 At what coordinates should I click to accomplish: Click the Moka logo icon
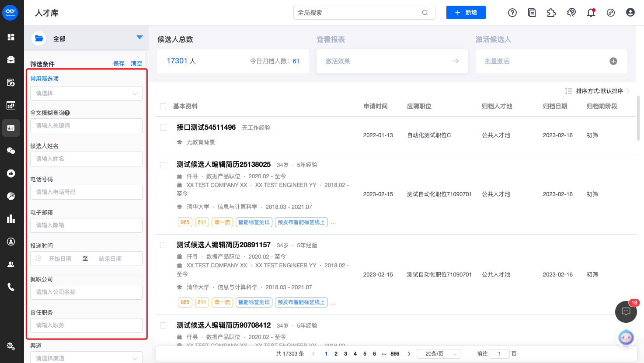pyautogui.click(x=10, y=13)
